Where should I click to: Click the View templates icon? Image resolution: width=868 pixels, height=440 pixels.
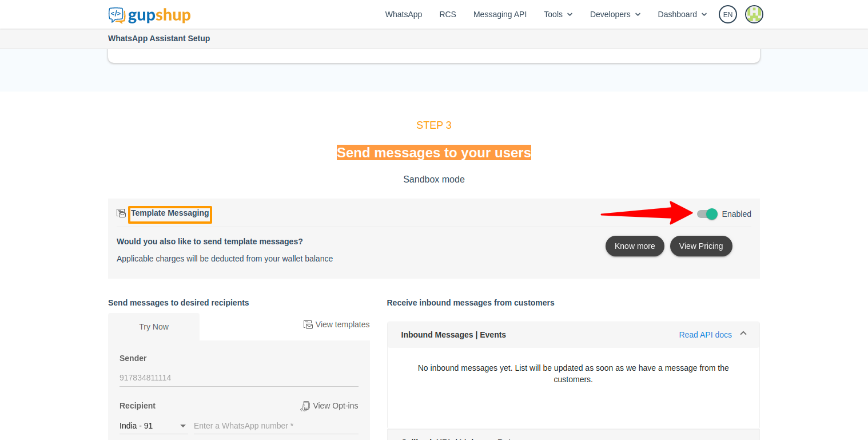click(308, 324)
